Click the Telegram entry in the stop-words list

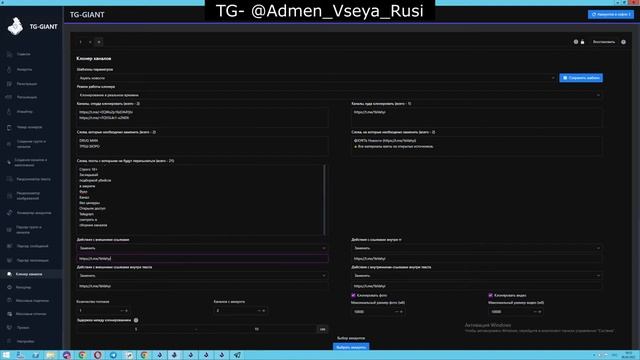(86, 214)
